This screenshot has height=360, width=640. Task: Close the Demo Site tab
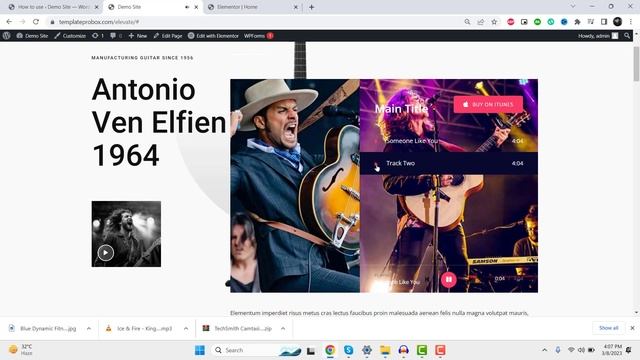pyautogui.click(x=196, y=7)
